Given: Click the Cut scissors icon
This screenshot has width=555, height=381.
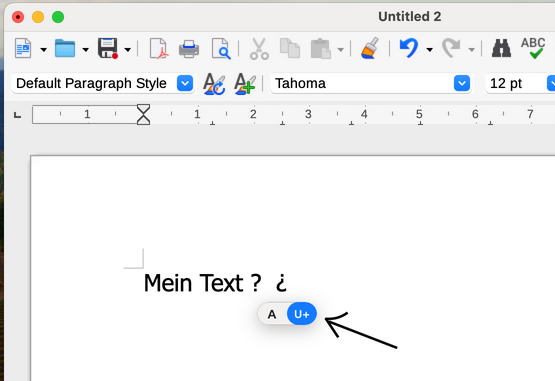Looking at the screenshot, I should click(x=259, y=49).
